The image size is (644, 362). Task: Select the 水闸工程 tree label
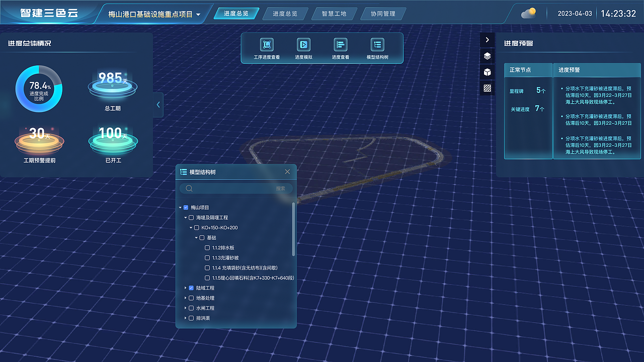coord(205,308)
